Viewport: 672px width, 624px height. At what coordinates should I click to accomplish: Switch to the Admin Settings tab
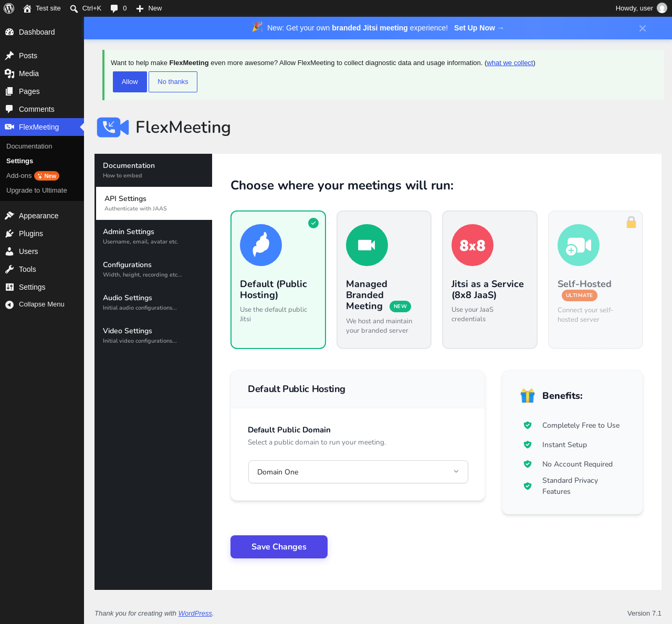(153, 236)
